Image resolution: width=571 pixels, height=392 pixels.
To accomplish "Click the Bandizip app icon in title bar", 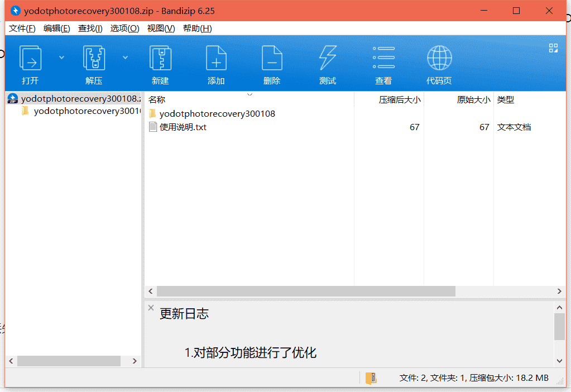I will [x=15, y=11].
